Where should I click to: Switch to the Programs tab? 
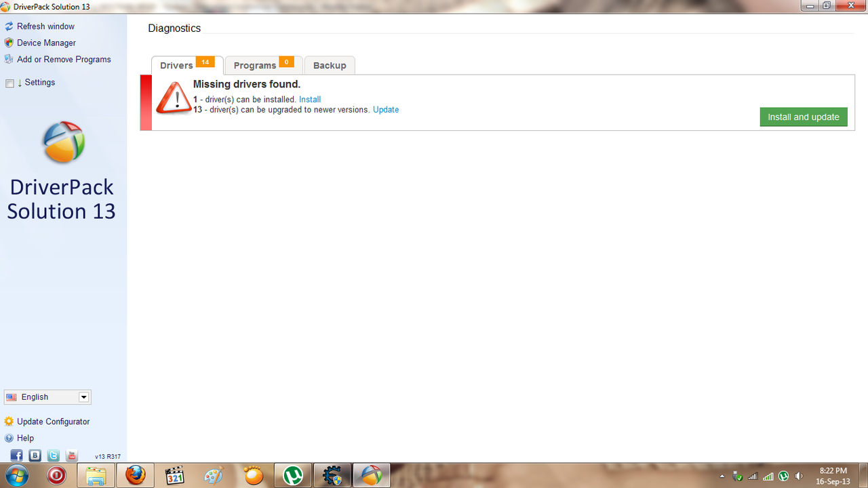(264, 65)
